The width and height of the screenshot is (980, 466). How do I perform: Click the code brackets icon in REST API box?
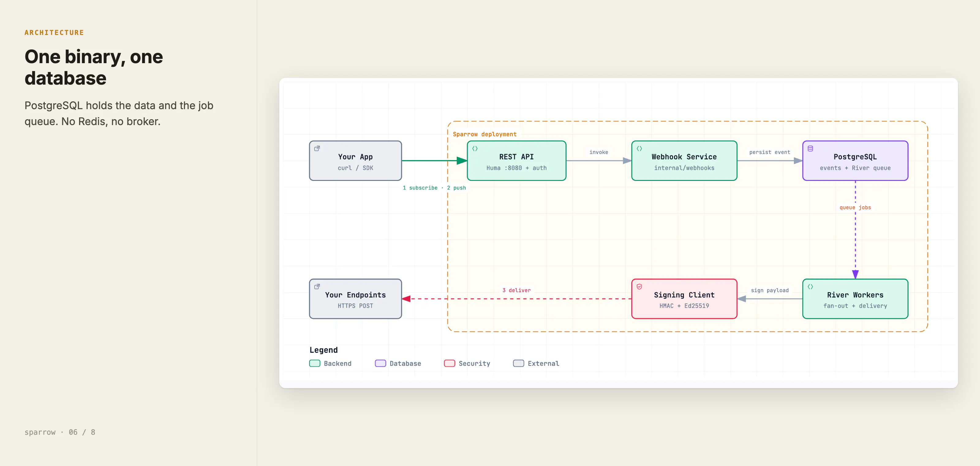click(475, 148)
